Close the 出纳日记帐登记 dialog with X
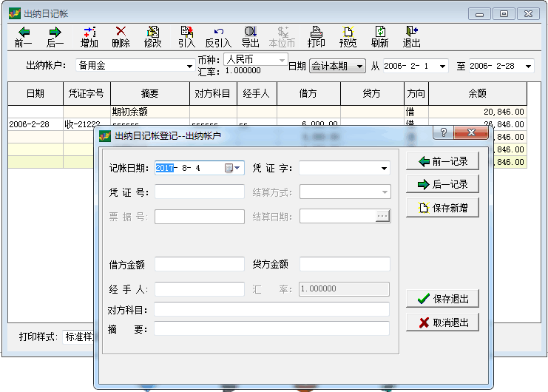Image resolution: width=548 pixels, height=392 pixels. click(471, 133)
